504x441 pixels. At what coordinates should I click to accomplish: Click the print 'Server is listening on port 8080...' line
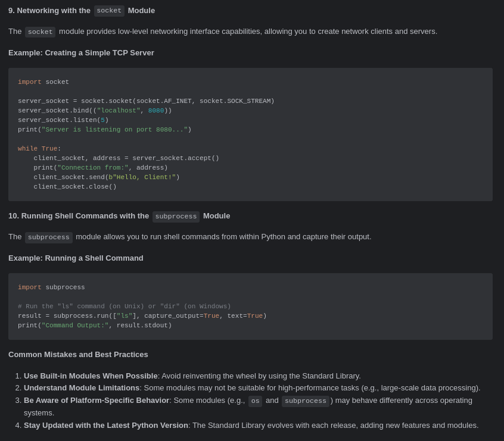pyautogui.click(x=104, y=129)
